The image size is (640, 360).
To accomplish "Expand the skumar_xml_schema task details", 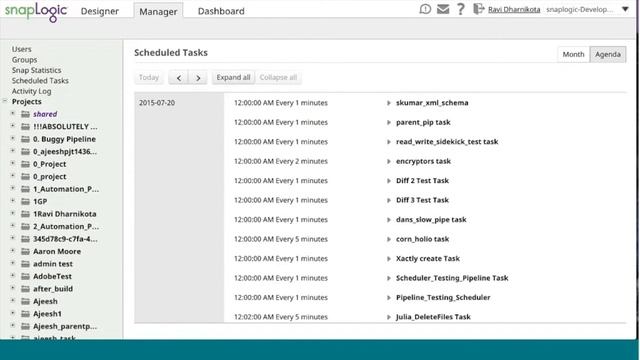I will point(389,103).
